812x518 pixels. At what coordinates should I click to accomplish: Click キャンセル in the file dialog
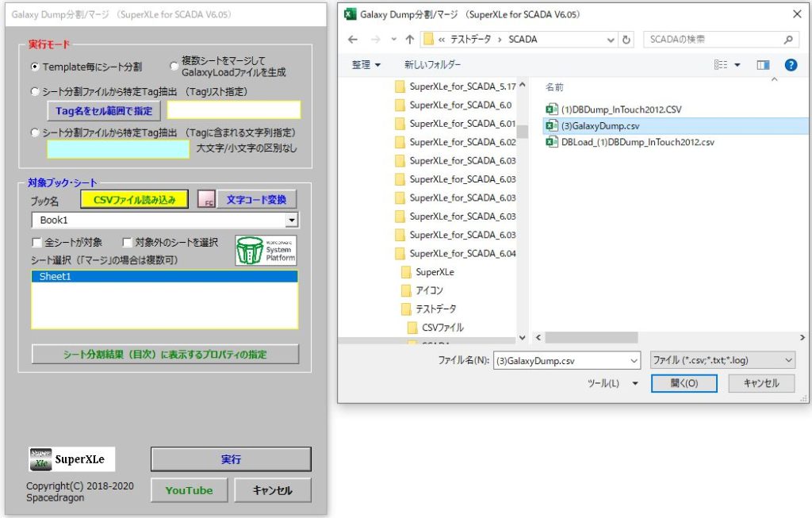(761, 383)
